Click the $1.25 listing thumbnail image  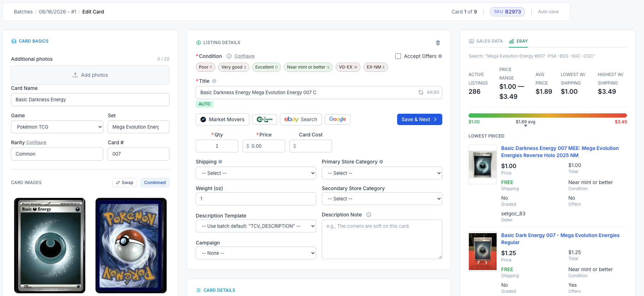483,252
